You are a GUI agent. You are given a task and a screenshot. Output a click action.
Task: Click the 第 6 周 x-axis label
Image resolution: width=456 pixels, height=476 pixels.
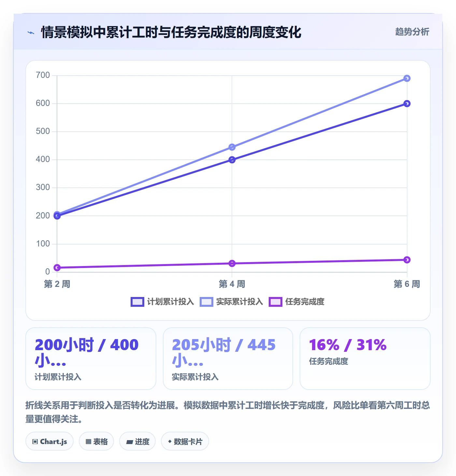click(407, 284)
